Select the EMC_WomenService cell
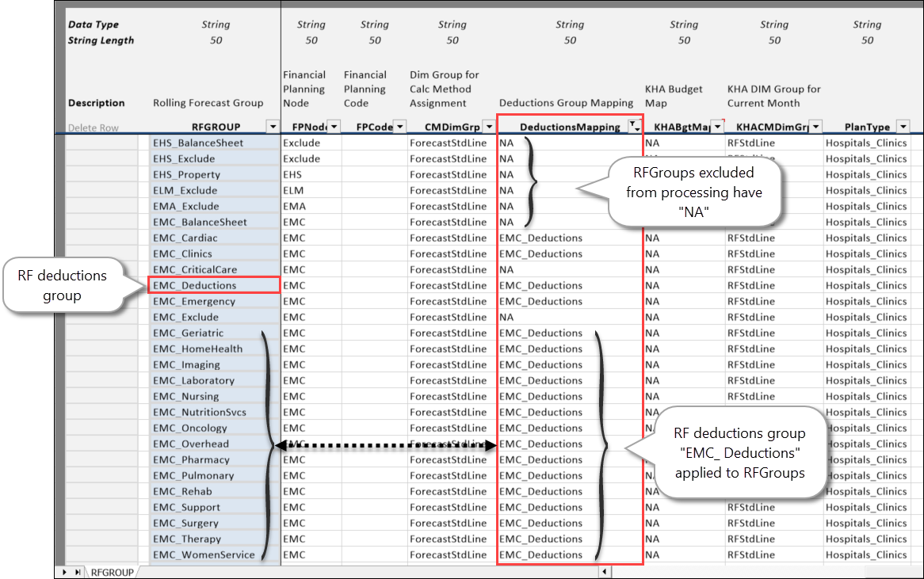Screen dimensions: 924x579 [214, 555]
